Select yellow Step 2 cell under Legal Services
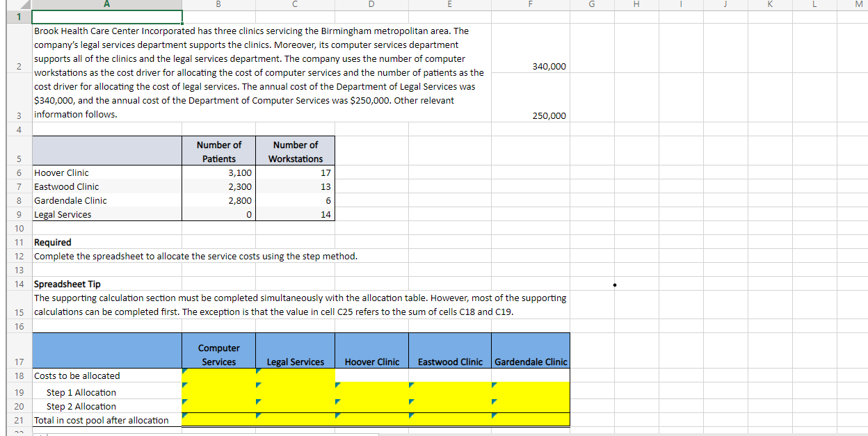The image size is (868, 436). point(296,406)
